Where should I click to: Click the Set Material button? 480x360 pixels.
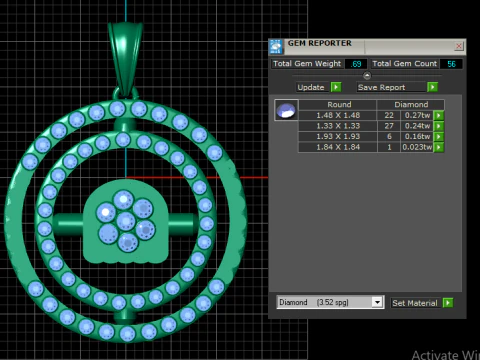click(x=416, y=303)
